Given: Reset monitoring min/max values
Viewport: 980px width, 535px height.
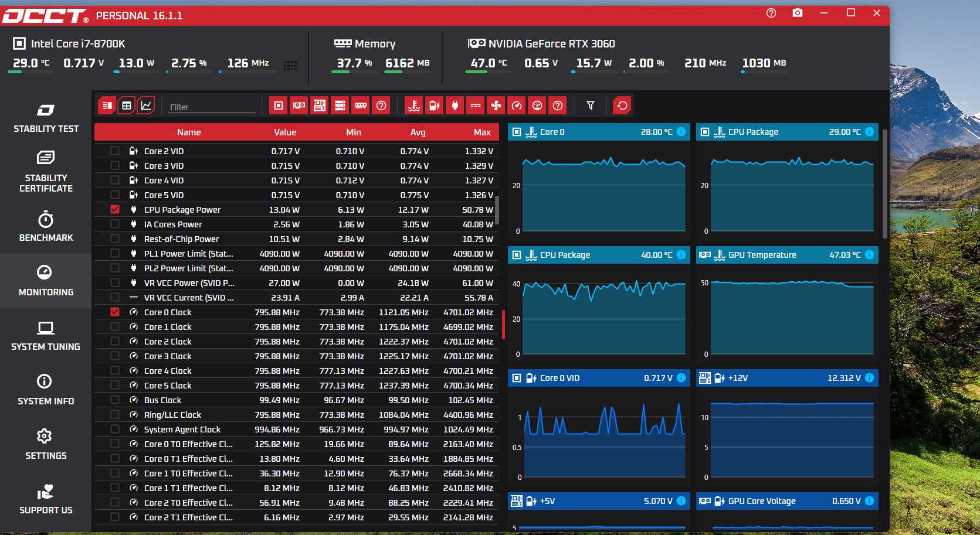Looking at the screenshot, I should [x=622, y=105].
